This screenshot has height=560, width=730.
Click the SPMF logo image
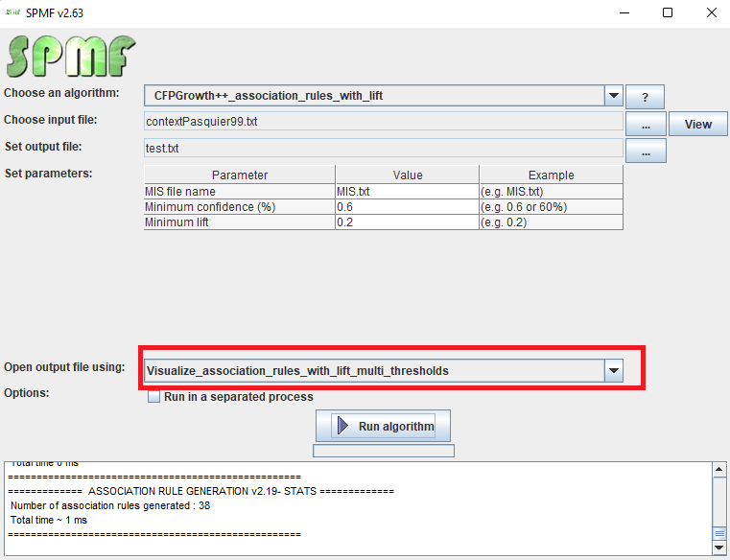coord(71,56)
